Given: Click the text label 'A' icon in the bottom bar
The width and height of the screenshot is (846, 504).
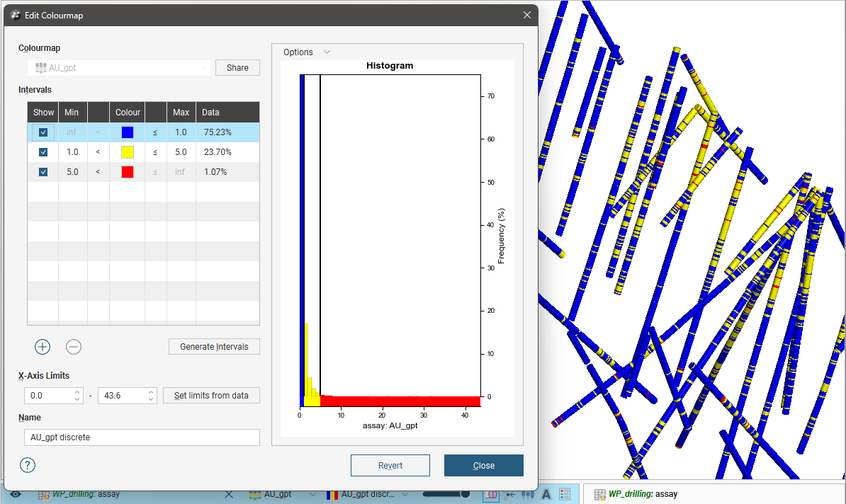Looking at the screenshot, I should tap(546, 494).
